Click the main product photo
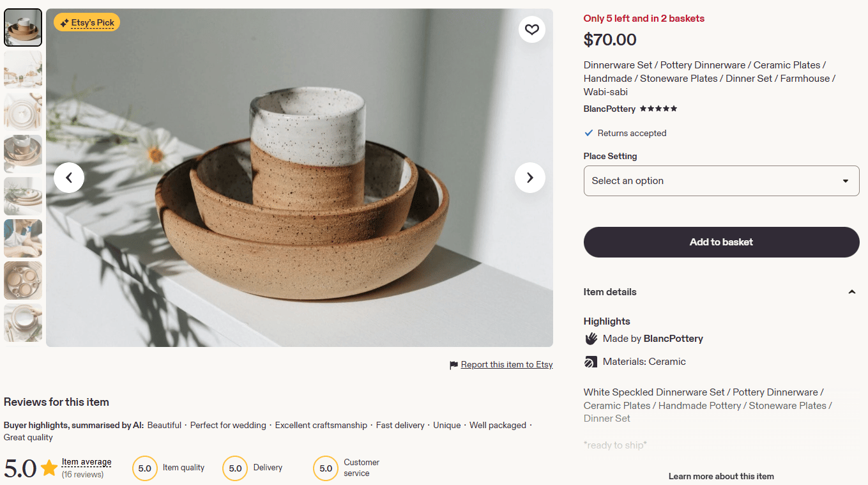This screenshot has height=485, width=868. pos(299,178)
